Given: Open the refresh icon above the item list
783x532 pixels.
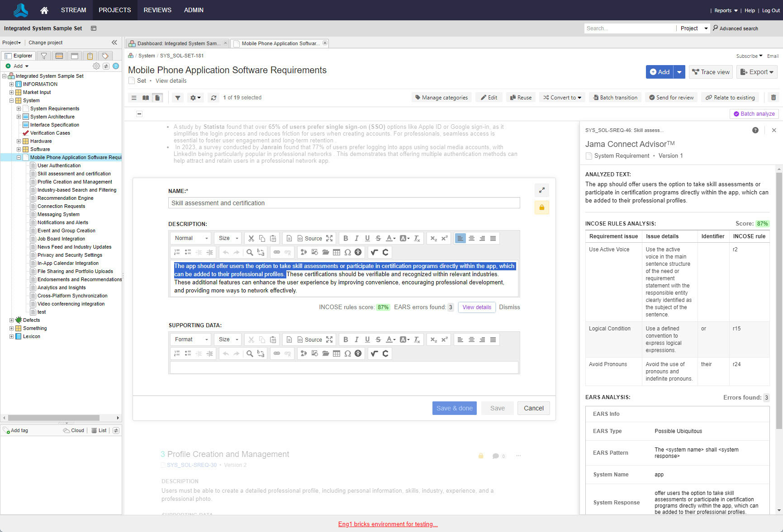Looking at the screenshot, I should click(x=214, y=98).
